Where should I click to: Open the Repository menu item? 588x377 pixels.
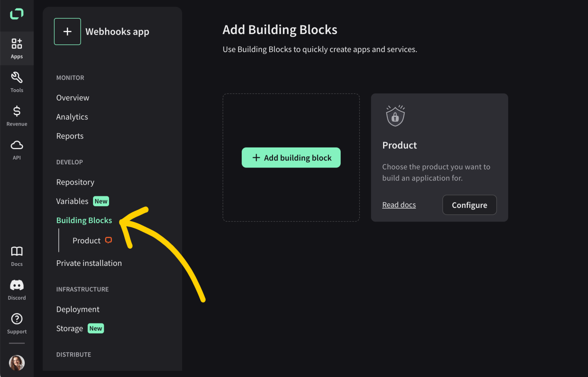point(75,182)
